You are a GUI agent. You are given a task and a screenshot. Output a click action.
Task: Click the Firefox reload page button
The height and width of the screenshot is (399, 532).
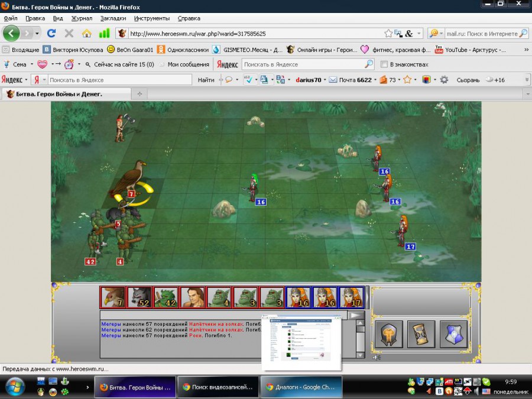pos(51,34)
